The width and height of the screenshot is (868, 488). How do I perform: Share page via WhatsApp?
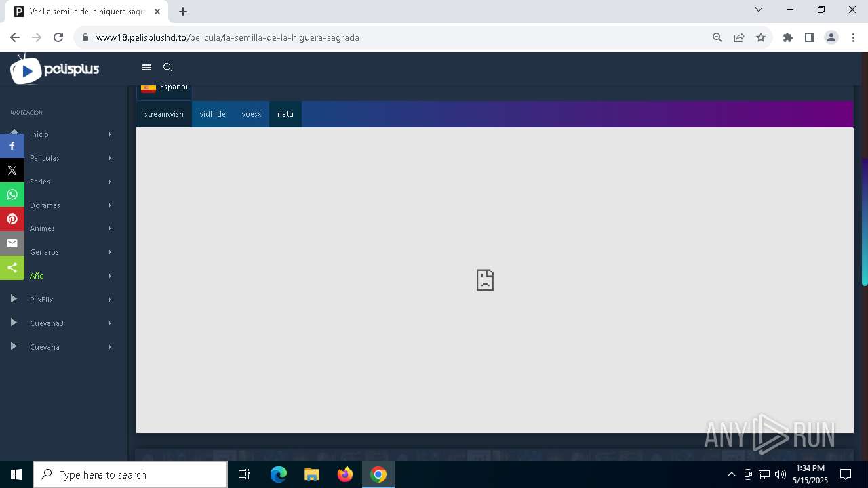tap(12, 195)
